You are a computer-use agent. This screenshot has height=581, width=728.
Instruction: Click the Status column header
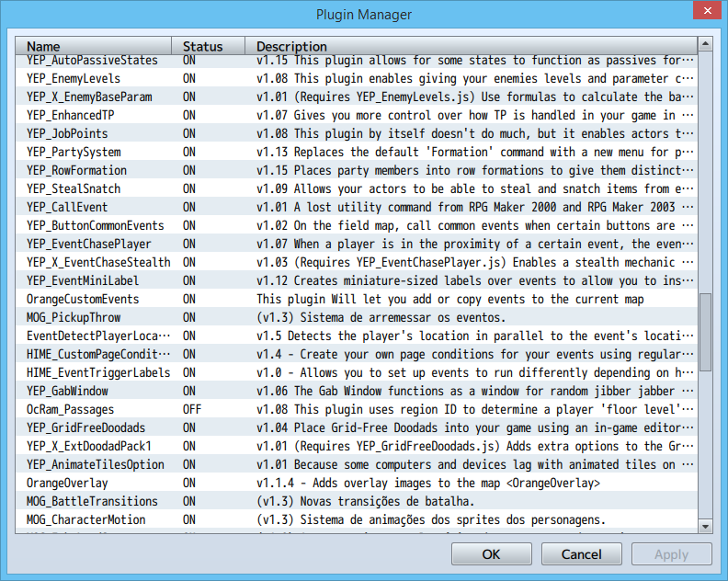pos(208,47)
